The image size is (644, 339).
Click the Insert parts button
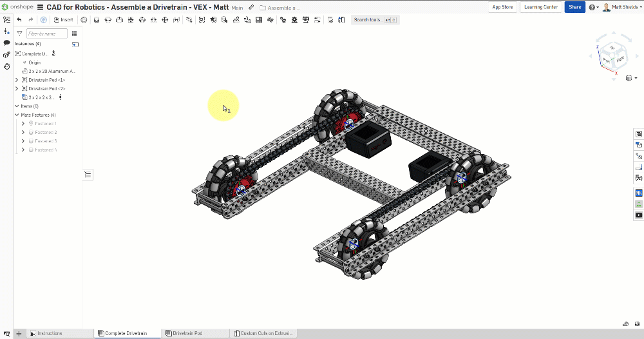coord(63,20)
